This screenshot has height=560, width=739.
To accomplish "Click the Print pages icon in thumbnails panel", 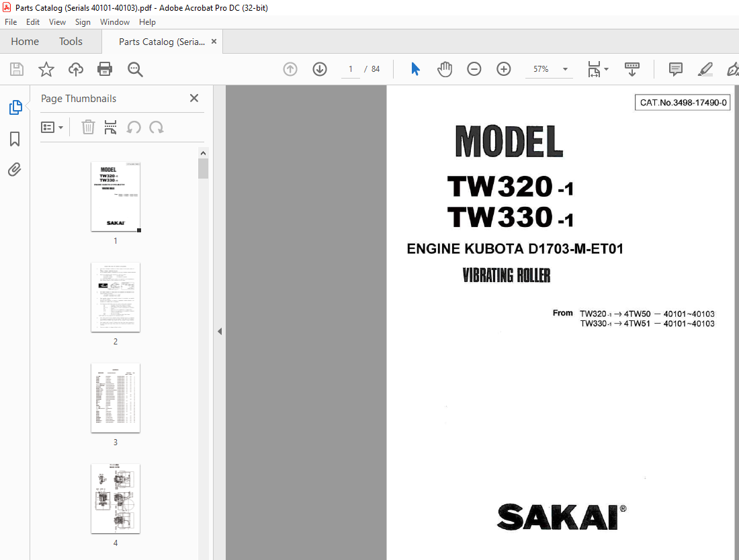I will tap(110, 127).
